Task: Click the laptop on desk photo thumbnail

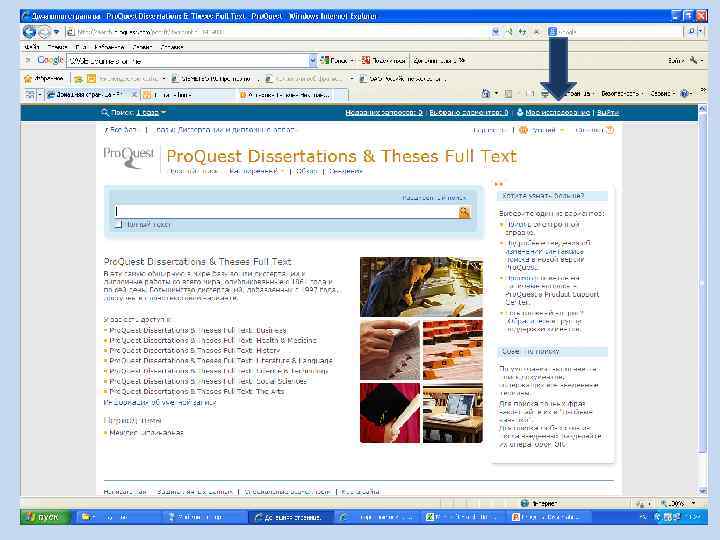Action: [452, 413]
